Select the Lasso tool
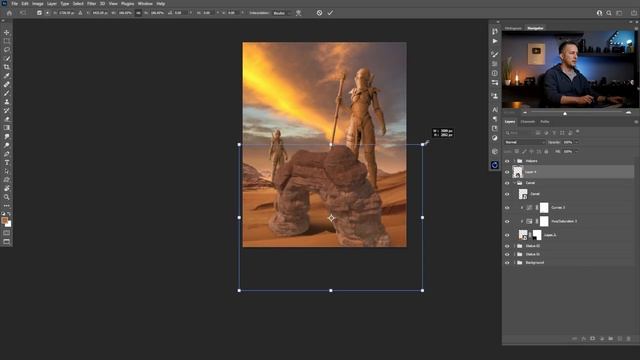The width and height of the screenshot is (640, 360). pos(7,49)
